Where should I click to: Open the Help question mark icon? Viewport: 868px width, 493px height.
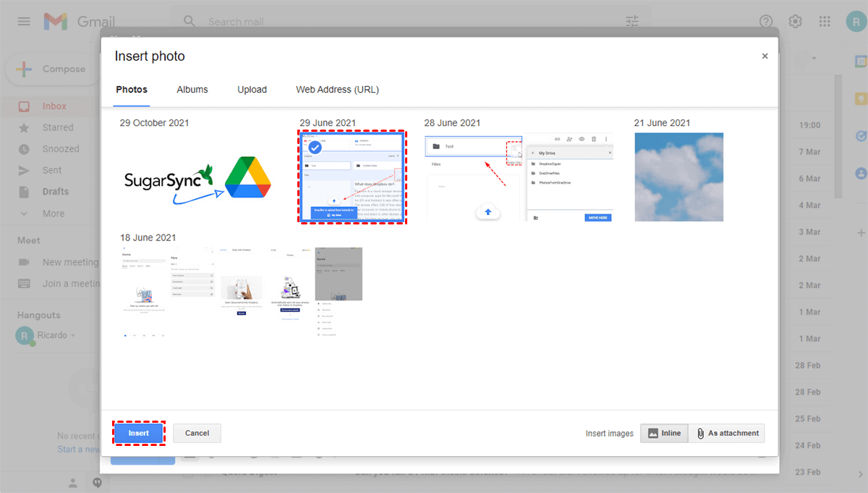click(766, 22)
